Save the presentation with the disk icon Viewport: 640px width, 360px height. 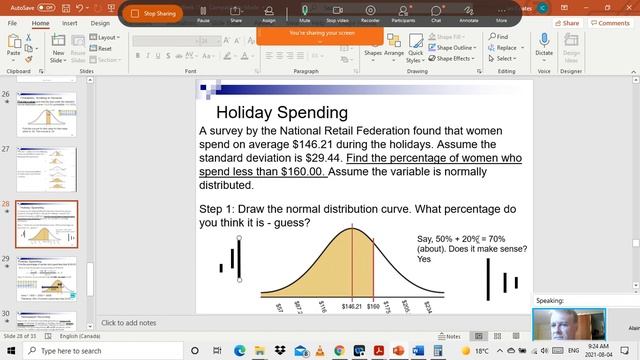(x=66, y=8)
